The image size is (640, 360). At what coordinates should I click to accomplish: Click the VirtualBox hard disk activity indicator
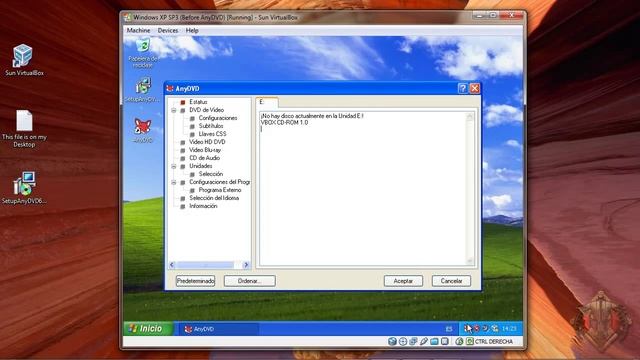392,341
